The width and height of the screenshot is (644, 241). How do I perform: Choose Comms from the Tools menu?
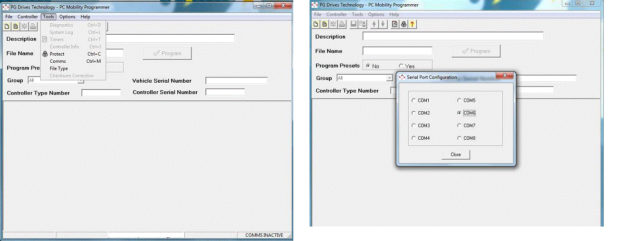point(58,61)
